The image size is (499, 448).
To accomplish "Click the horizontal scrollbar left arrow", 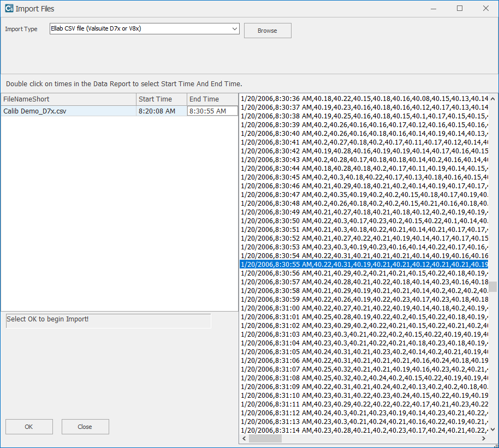I will (243, 439).
